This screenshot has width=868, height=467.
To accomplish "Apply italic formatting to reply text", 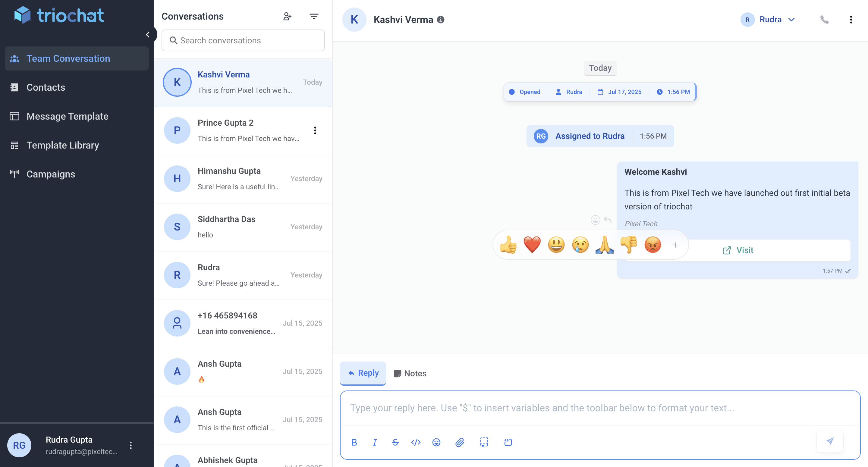I will coord(375,442).
